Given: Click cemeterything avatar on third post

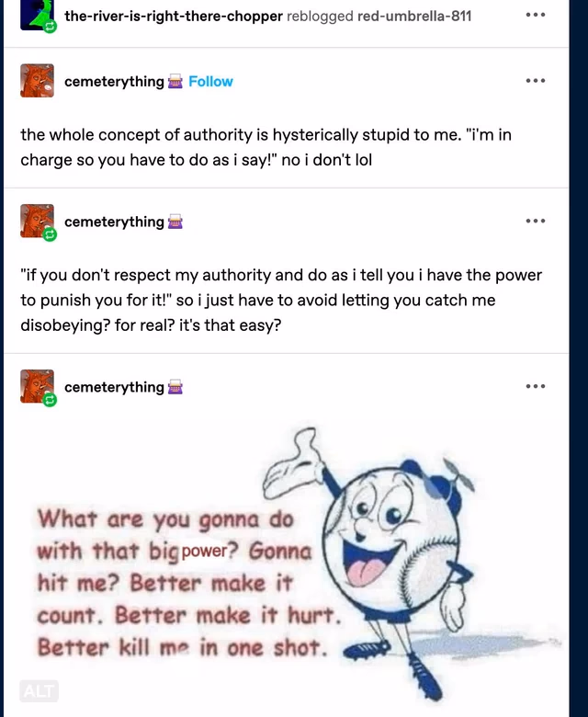Looking at the screenshot, I should (x=37, y=386).
